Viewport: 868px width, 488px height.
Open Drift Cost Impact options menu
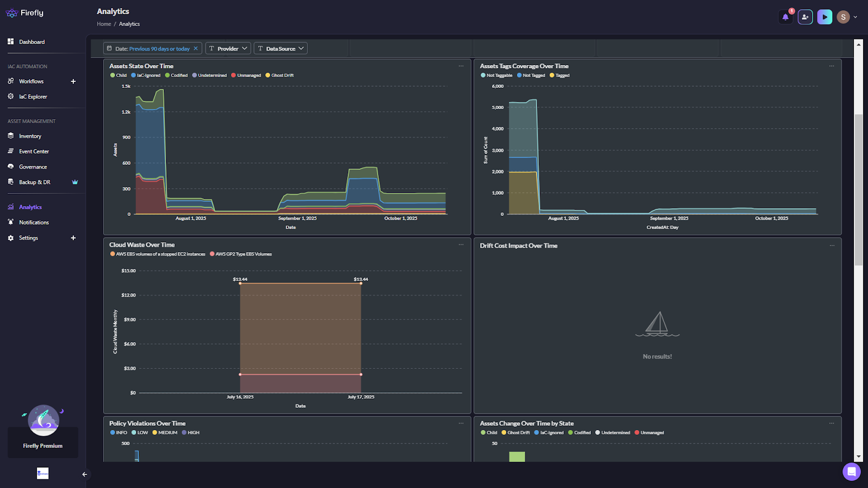(x=832, y=246)
